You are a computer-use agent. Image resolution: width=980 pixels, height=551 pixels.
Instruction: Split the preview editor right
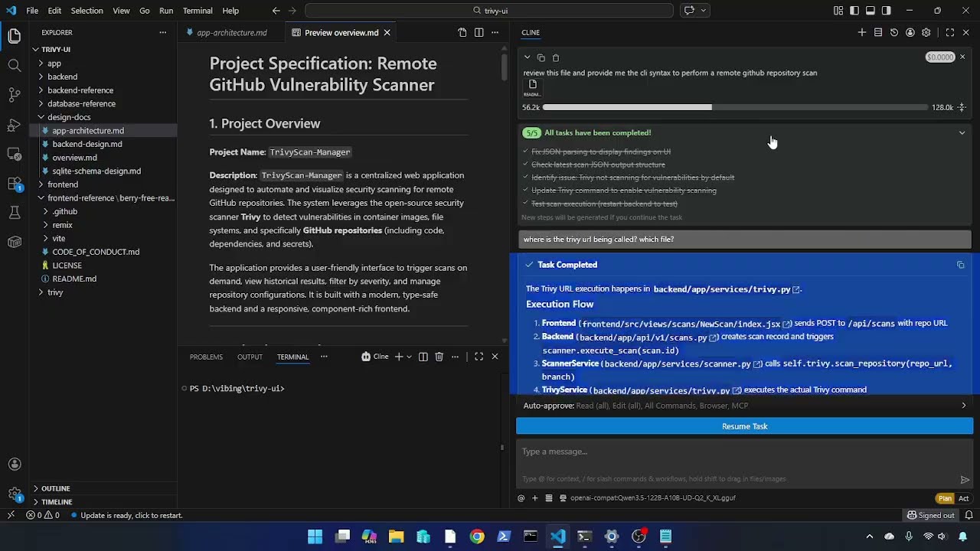point(479,32)
